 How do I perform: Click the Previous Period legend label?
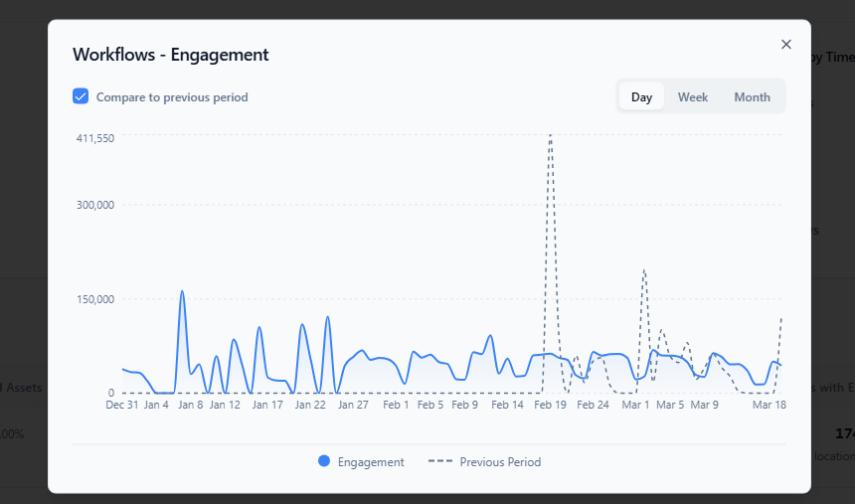click(x=500, y=462)
